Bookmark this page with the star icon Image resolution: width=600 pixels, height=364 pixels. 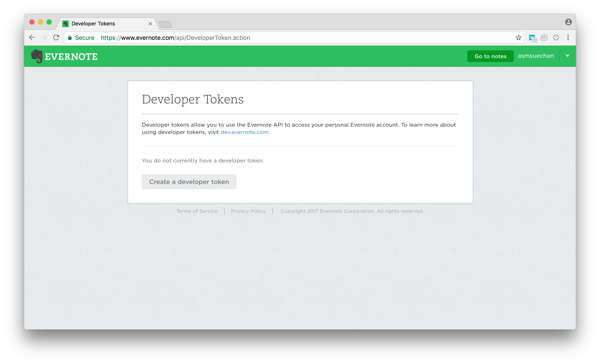[x=518, y=38]
